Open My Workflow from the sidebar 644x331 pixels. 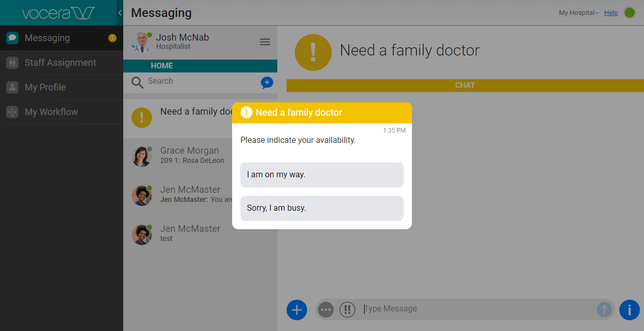pyautogui.click(x=51, y=112)
